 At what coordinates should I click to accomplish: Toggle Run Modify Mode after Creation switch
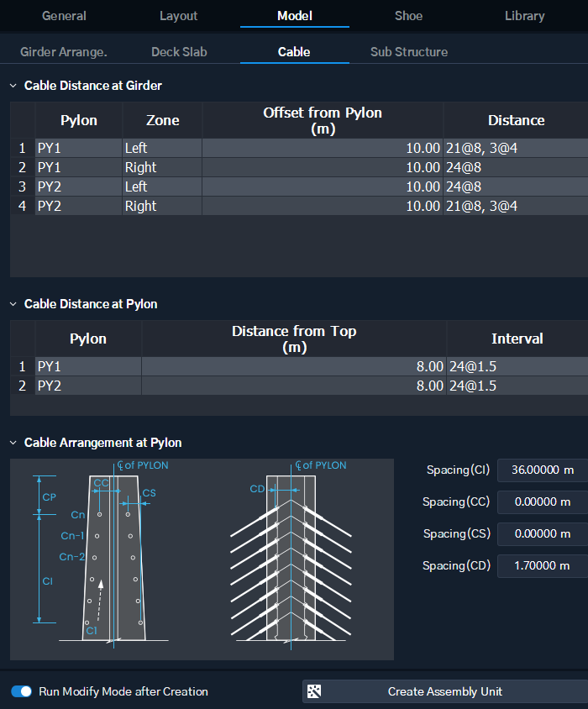21,691
